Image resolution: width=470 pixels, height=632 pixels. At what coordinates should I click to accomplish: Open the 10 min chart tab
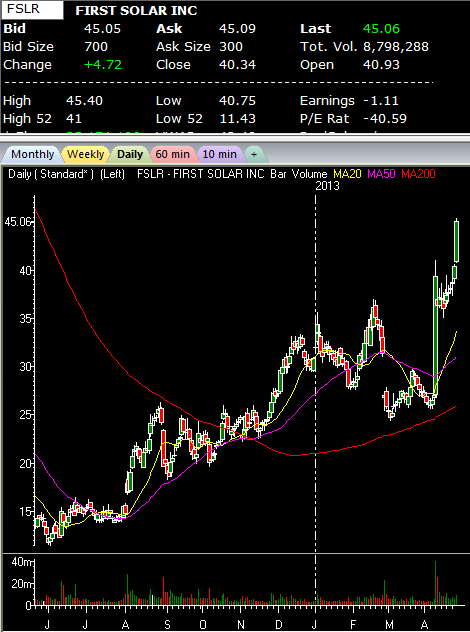click(x=219, y=154)
